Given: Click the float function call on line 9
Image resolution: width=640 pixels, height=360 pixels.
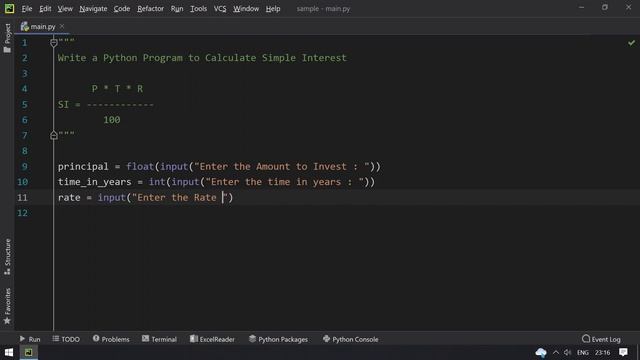Looking at the screenshot, I should pyautogui.click(x=140, y=167).
